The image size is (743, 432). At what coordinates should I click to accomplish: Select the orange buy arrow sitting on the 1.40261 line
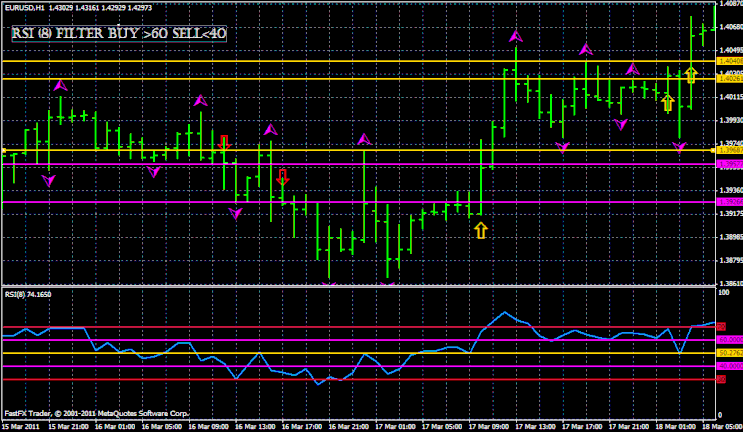(x=691, y=75)
